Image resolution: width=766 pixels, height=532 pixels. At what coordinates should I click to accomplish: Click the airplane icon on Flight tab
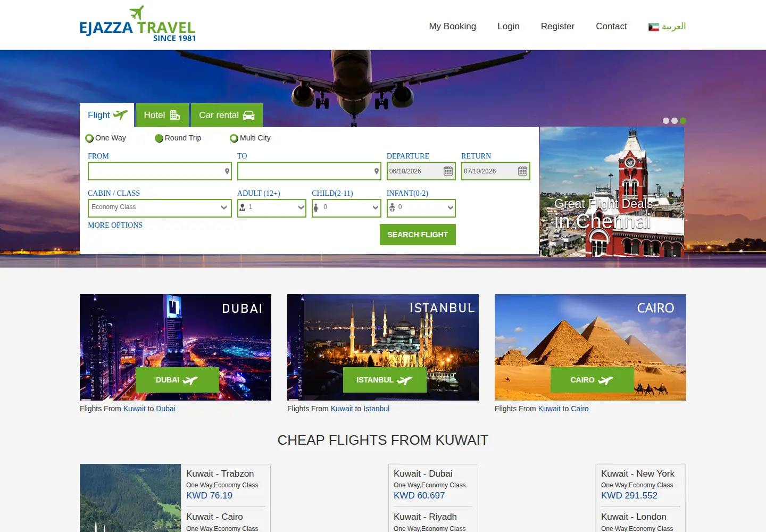[121, 114]
